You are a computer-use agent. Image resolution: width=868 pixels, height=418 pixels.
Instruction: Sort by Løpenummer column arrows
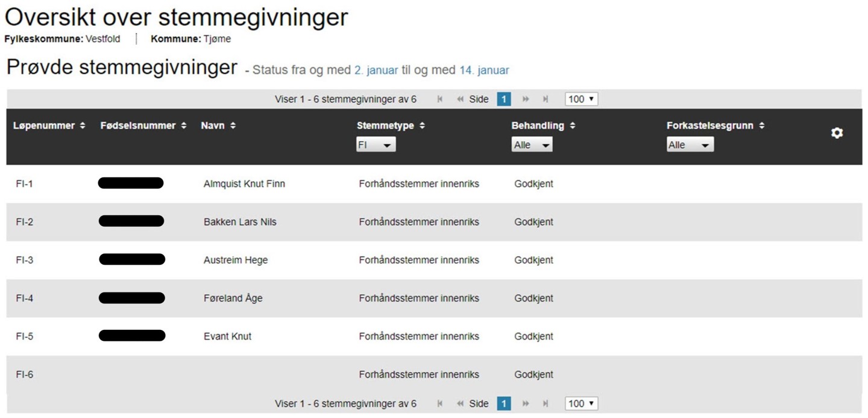83,126
